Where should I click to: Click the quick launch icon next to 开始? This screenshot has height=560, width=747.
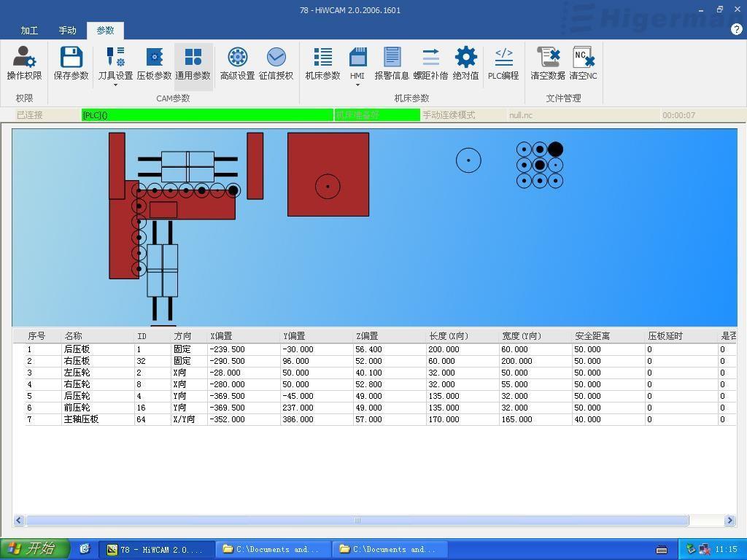pyautogui.click(x=85, y=549)
